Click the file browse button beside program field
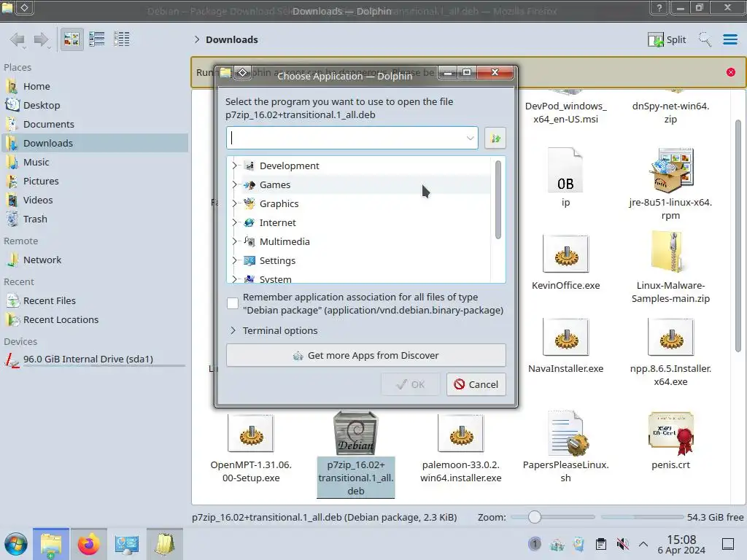 (495, 138)
